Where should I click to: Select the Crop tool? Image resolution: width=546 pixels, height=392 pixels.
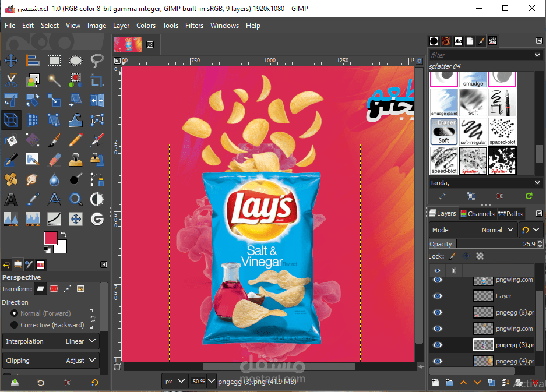pos(97,80)
